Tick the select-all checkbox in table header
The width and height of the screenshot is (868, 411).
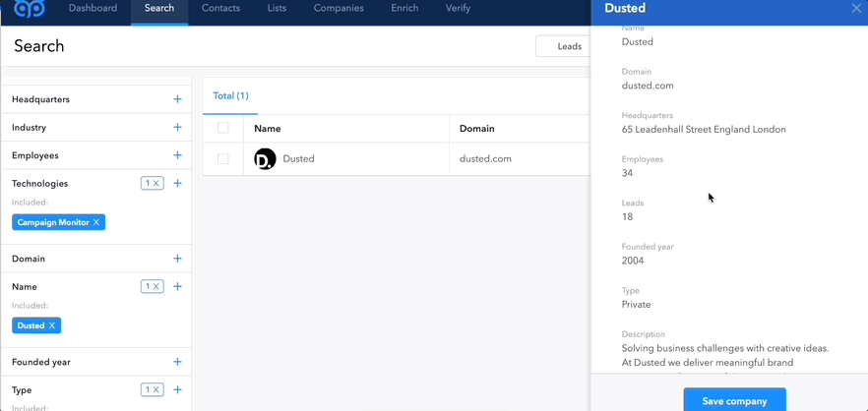(x=223, y=129)
